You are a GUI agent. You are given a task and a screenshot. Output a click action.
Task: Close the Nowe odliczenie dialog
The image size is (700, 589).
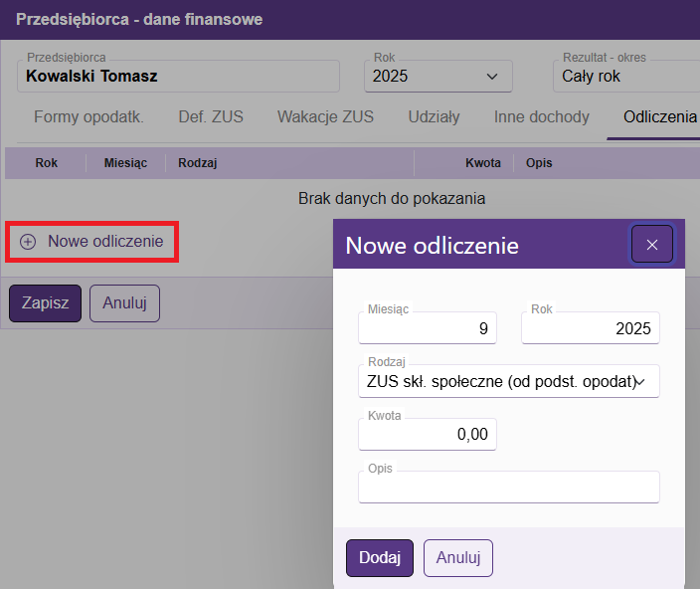652,244
